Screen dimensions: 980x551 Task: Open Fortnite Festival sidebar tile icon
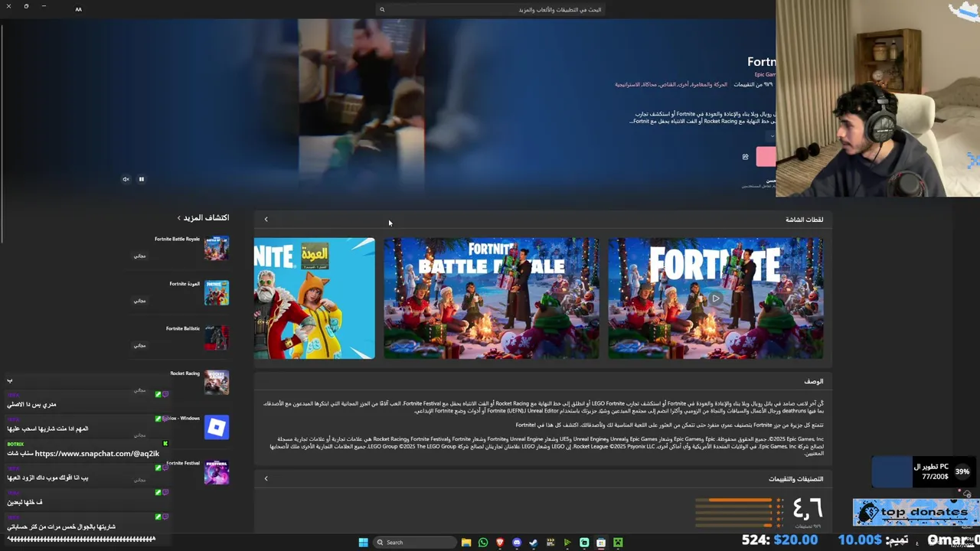point(217,472)
